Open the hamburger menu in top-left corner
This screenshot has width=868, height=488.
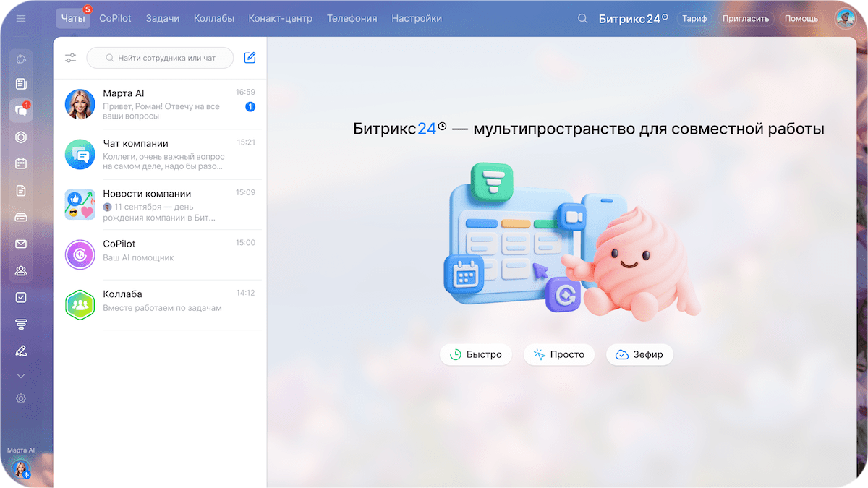click(x=21, y=18)
